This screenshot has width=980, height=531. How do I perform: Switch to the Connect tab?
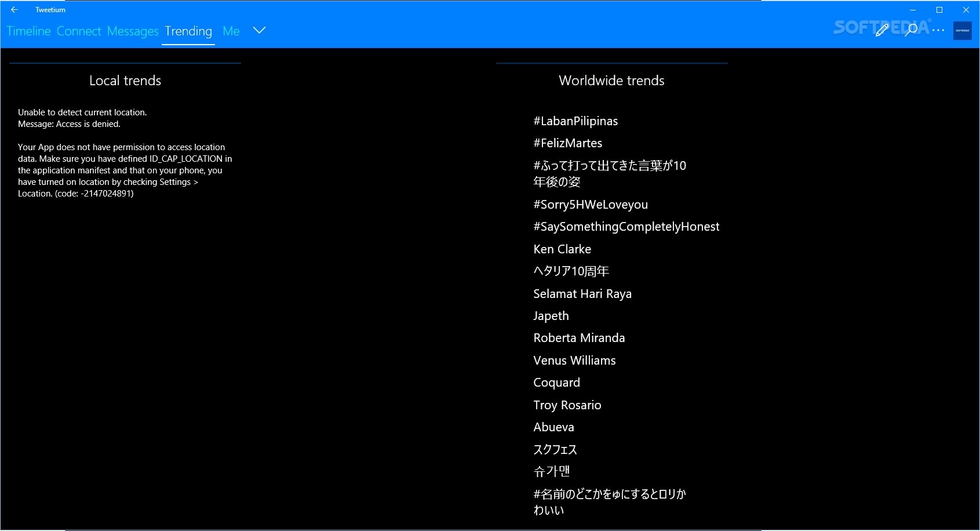pos(79,31)
